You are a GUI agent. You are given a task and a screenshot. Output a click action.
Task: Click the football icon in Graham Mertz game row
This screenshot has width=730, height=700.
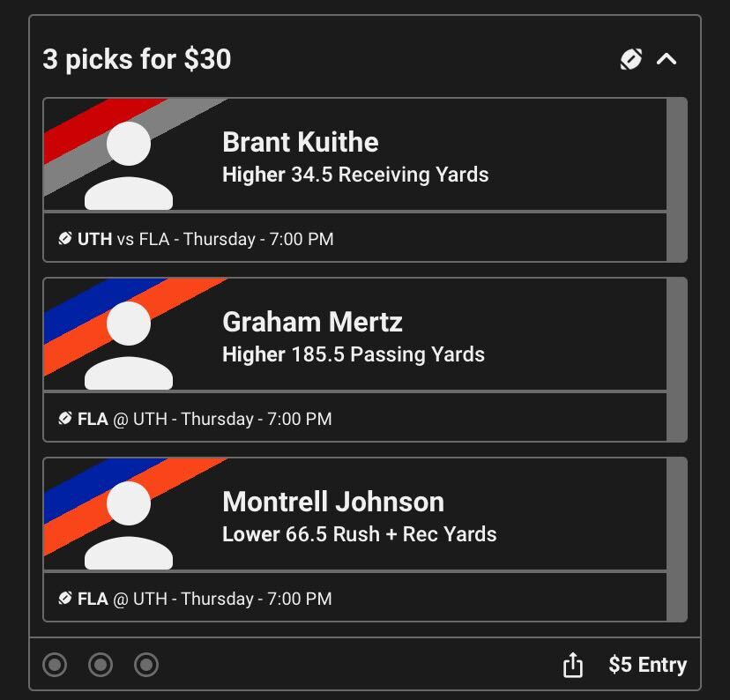click(x=65, y=419)
